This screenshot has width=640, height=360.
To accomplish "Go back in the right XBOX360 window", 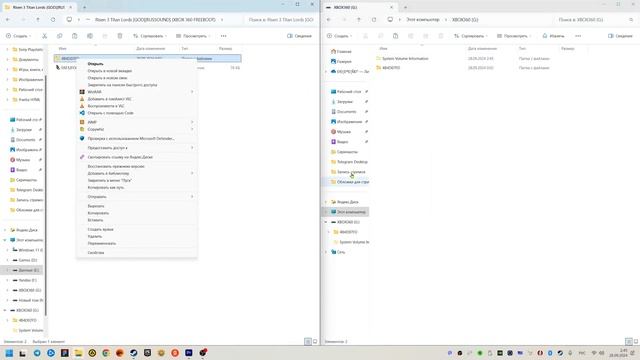I will 329,20.
